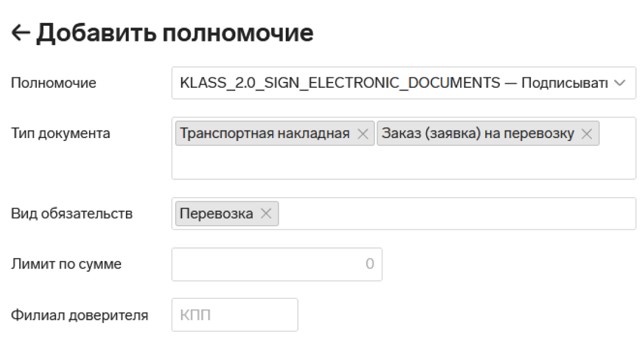
Task: Select the Заказ (заявка) на перевозку tag label
Action: click(x=478, y=134)
